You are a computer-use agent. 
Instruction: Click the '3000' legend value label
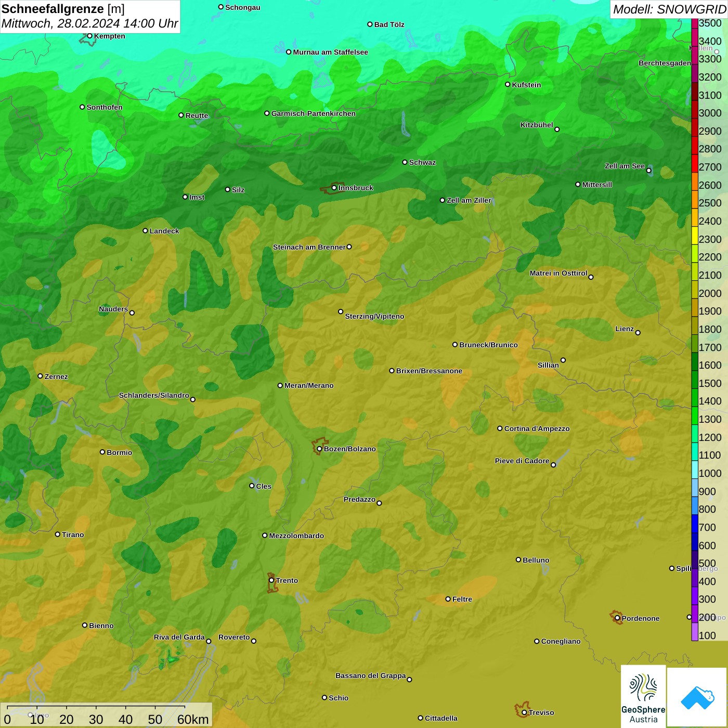710,113
